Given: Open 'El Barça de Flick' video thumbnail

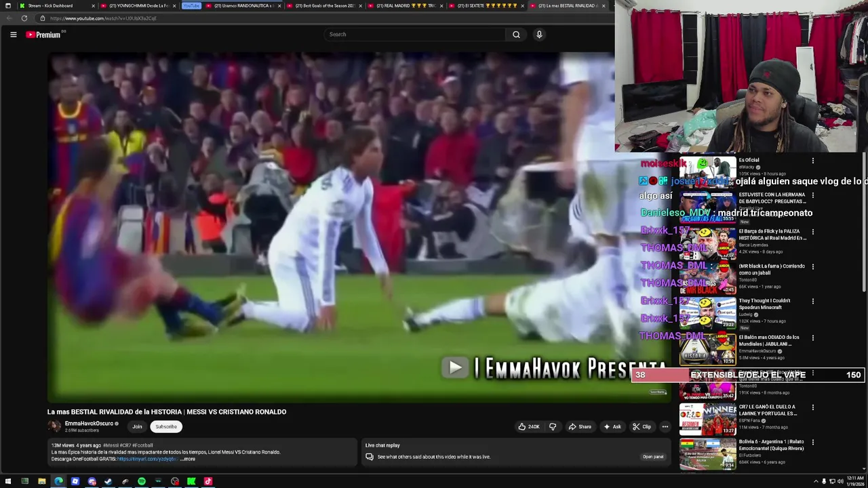Looking at the screenshot, I should (707, 243).
